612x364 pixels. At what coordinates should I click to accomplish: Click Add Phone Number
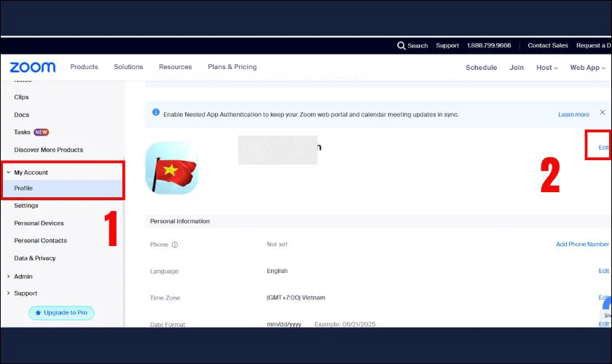[582, 244]
